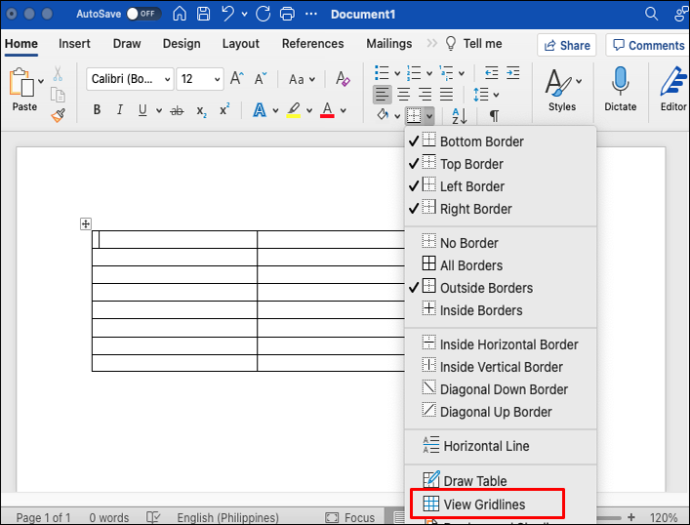Open the Comments button
Image resolution: width=690 pixels, height=525 pixels.
point(648,45)
